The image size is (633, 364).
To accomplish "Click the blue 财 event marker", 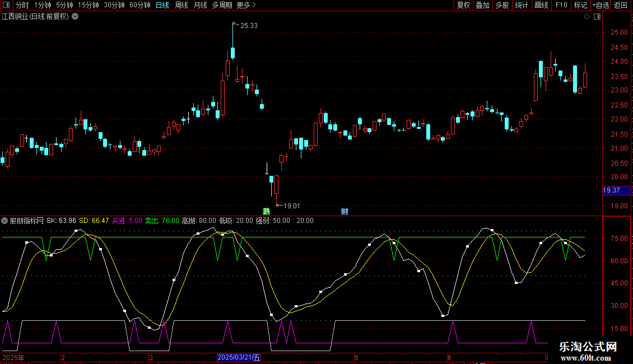I will click(x=345, y=212).
